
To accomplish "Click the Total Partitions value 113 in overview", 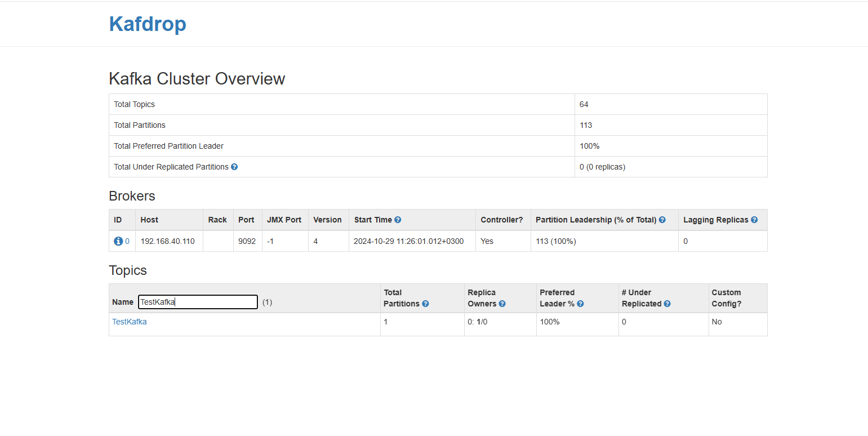I will 586,125.
